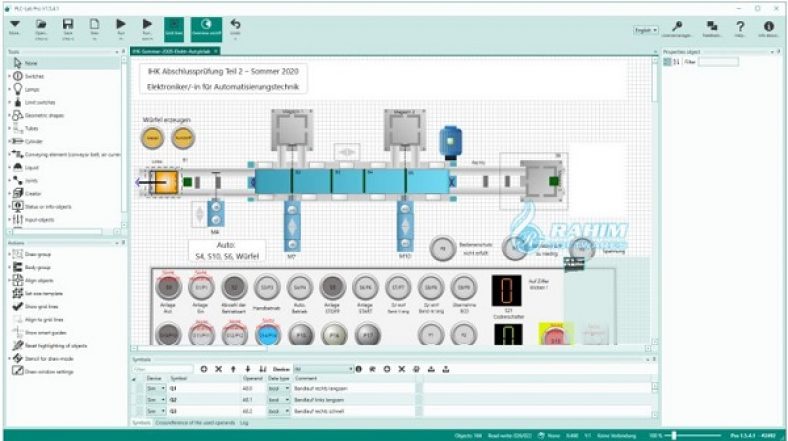
Task: Open the Data type dropdown in Q2 row
Action: (x=279, y=400)
